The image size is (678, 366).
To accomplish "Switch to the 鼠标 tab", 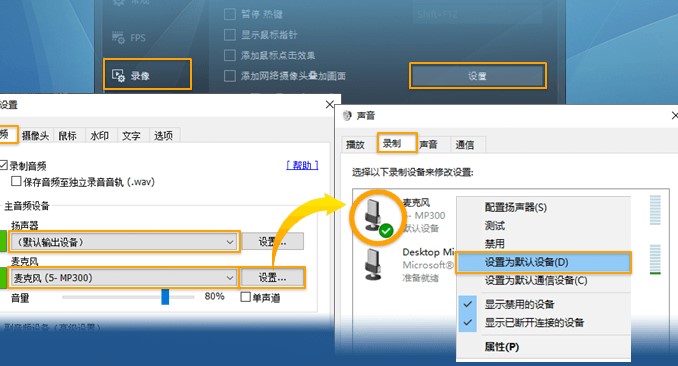I will click(x=68, y=136).
